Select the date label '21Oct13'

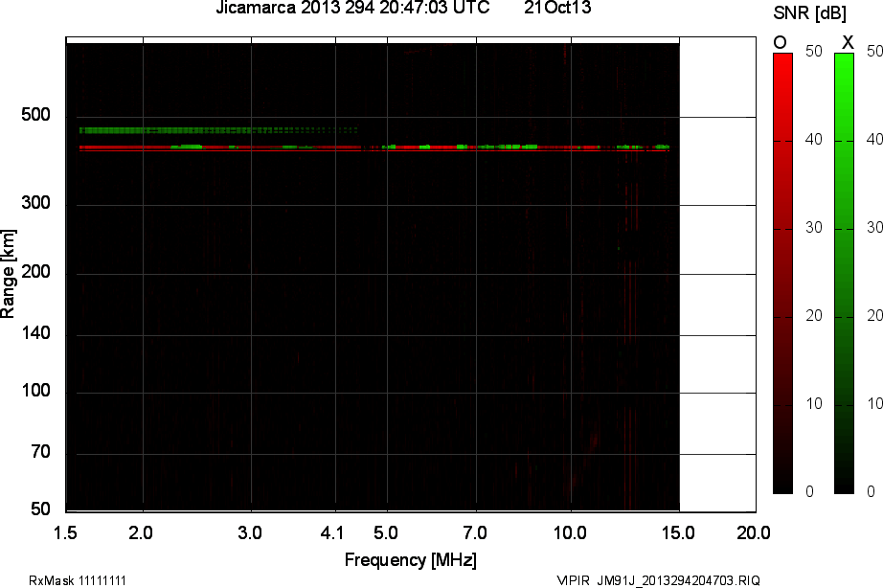[x=557, y=8]
